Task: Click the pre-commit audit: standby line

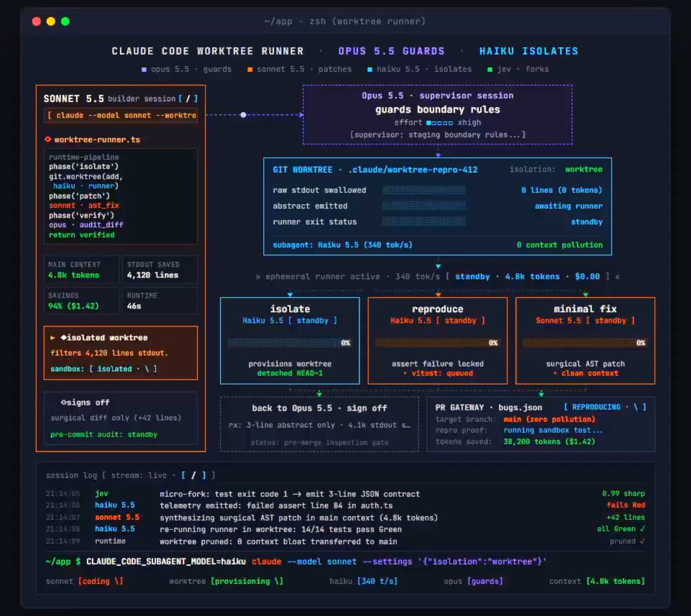Action: [x=104, y=435]
